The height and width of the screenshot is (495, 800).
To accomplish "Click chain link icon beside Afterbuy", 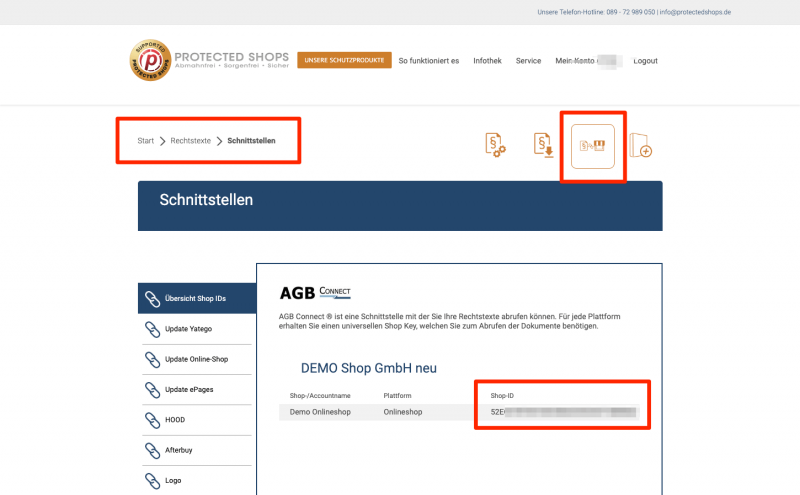I will [x=152, y=450].
